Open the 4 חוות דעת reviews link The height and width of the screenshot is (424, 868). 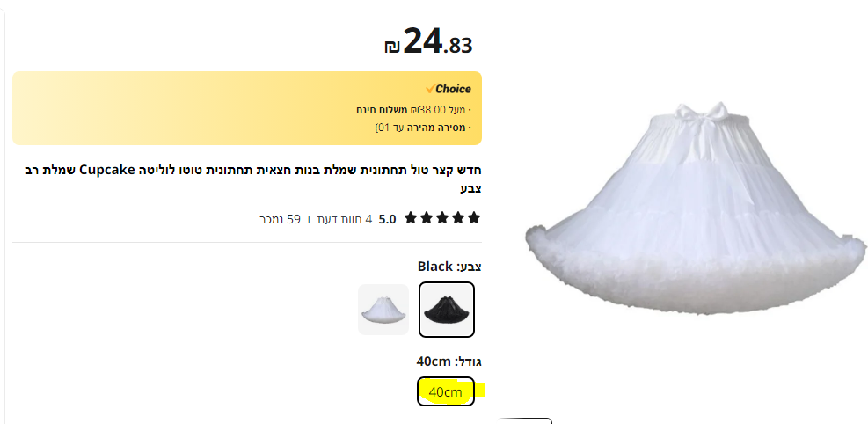pyautogui.click(x=345, y=219)
